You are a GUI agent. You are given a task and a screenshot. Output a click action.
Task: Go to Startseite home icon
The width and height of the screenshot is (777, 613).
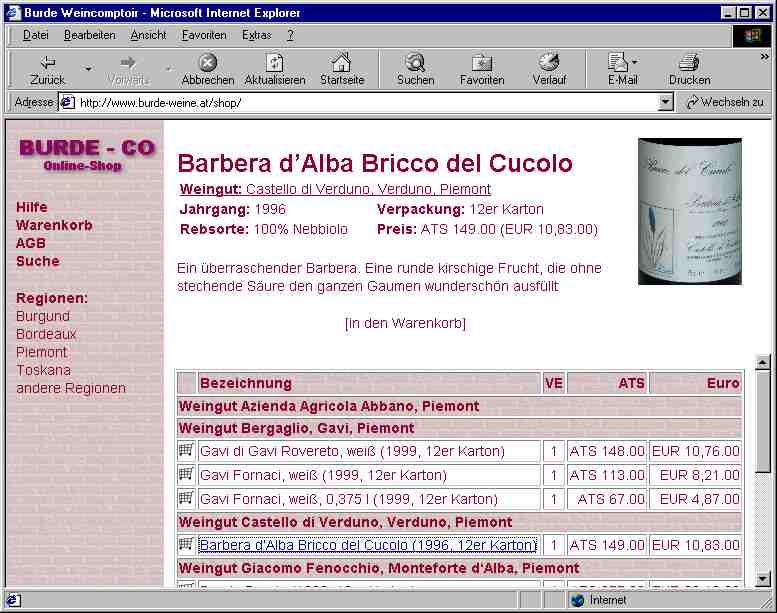click(x=342, y=63)
